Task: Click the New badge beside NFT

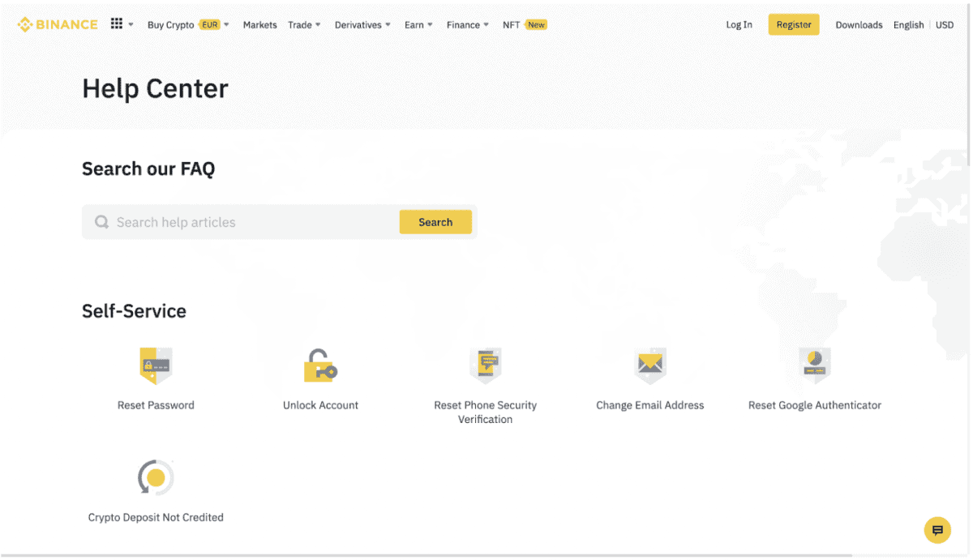Action: pyautogui.click(x=536, y=25)
